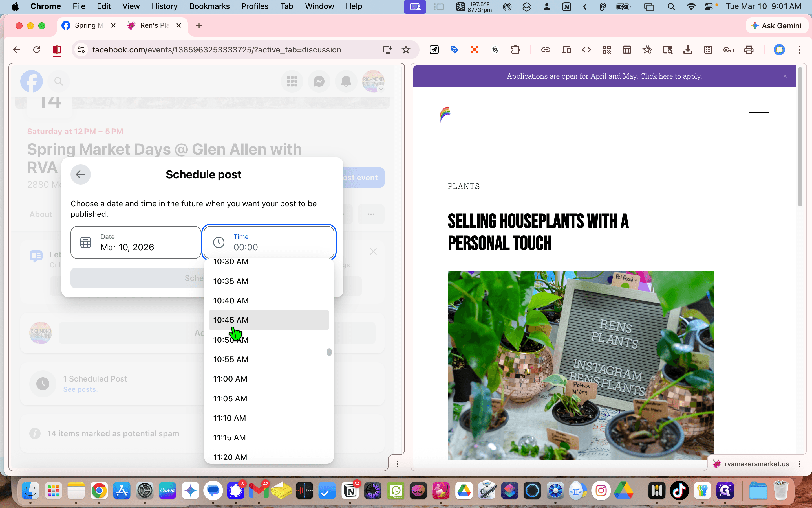This screenshot has width=812, height=508.
Task: Click the print toolbar icon
Action: pos(749,50)
